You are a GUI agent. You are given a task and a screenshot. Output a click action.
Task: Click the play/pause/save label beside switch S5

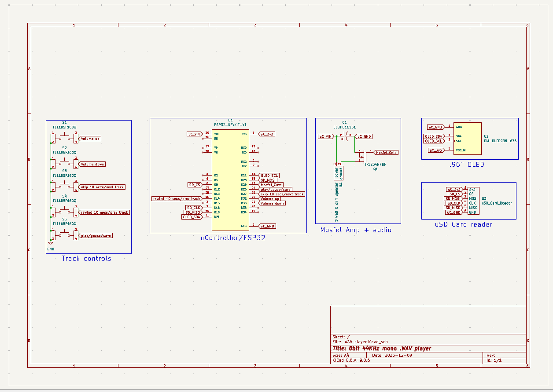pos(96,235)
